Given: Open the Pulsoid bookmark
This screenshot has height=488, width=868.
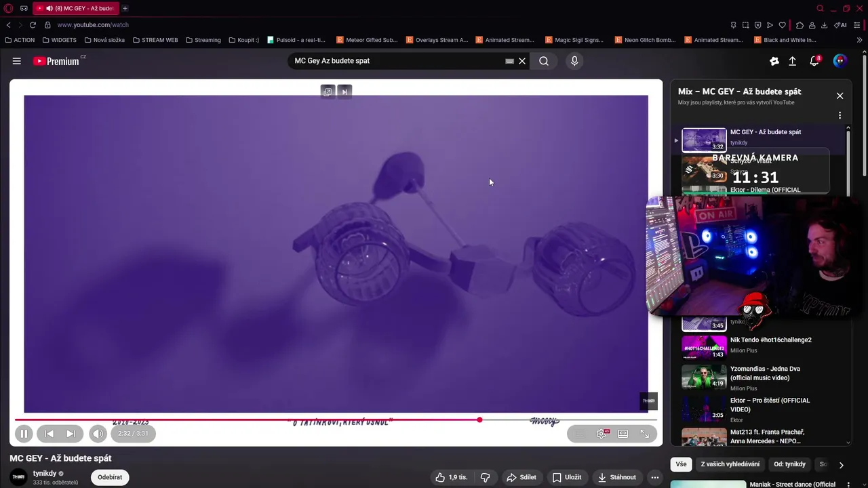Looking at the screenshot, I should click(296, 40).
